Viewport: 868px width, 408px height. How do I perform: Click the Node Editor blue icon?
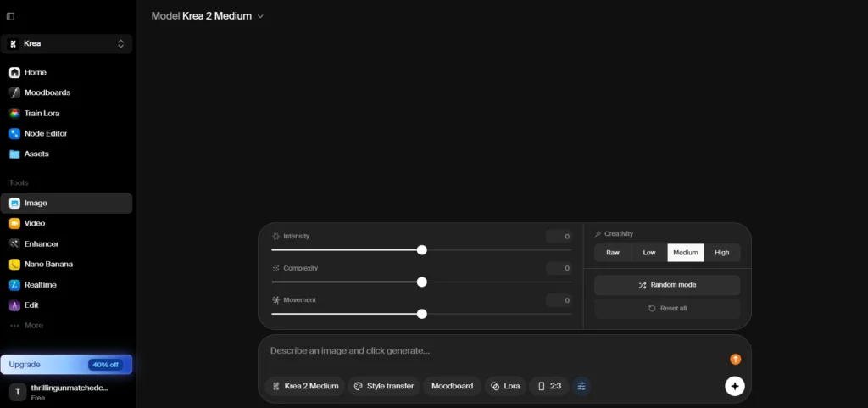pyautogui.click(x=14, y=133)
